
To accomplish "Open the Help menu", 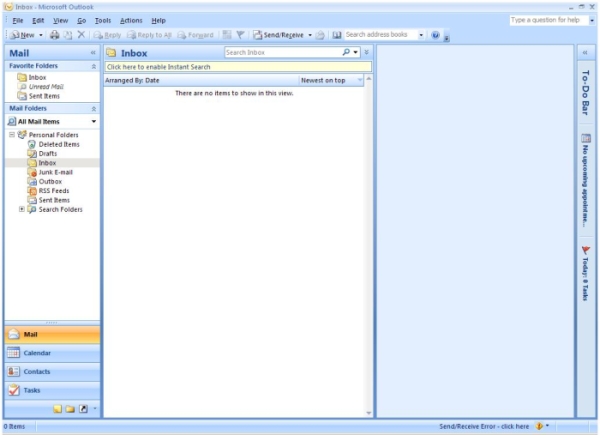I will (x=158, y=21).
